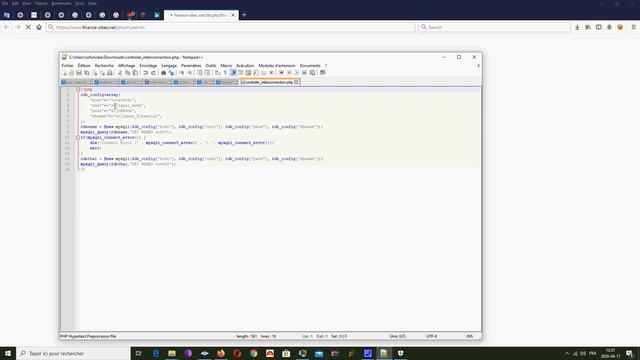Click the Document Map toolbar icon

[248, 73]
